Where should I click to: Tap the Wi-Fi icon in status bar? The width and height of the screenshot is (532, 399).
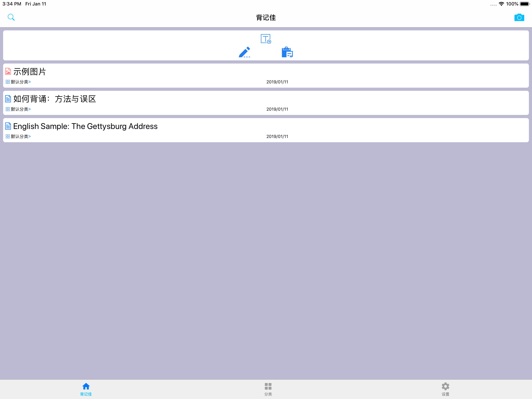click(501, 4)
